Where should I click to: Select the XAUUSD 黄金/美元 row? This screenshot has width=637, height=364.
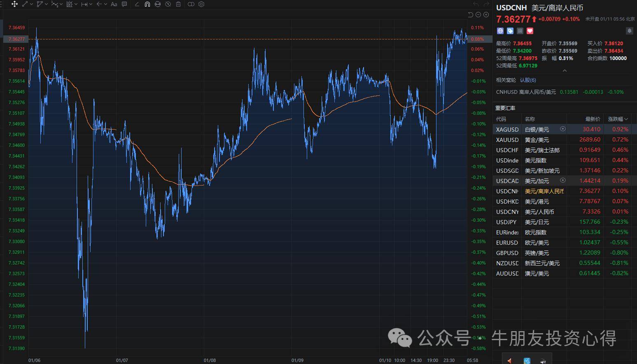565,140
